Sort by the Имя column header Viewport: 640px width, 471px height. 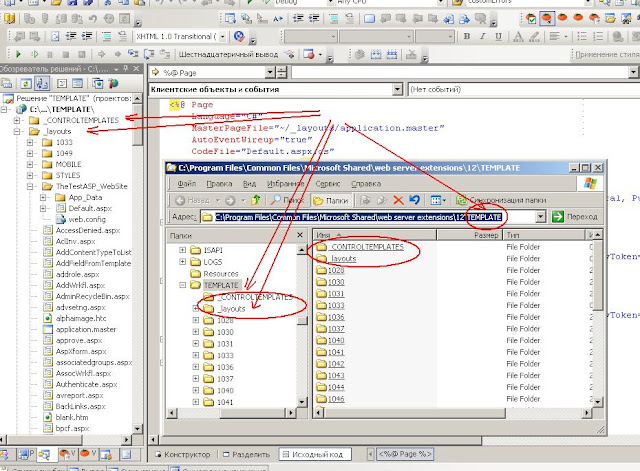pyautogui.click(x=375, y=235)
